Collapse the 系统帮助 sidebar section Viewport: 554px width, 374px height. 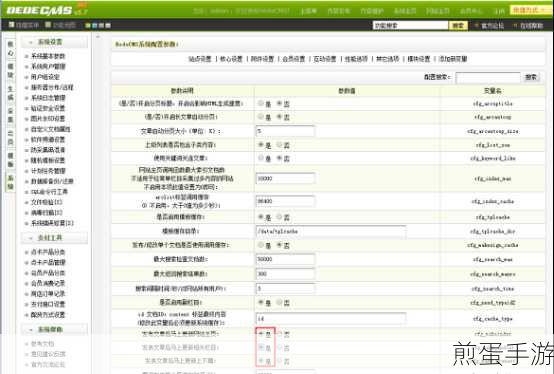coord(54,329)
